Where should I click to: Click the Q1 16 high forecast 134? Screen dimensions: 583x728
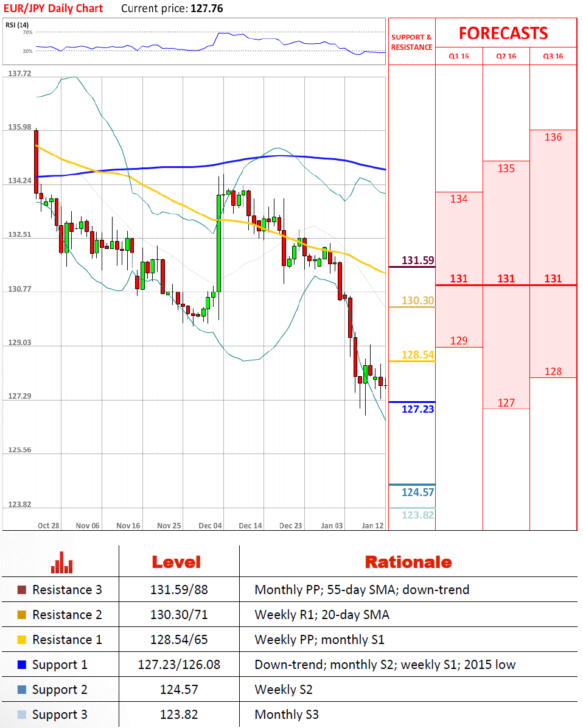459,199
